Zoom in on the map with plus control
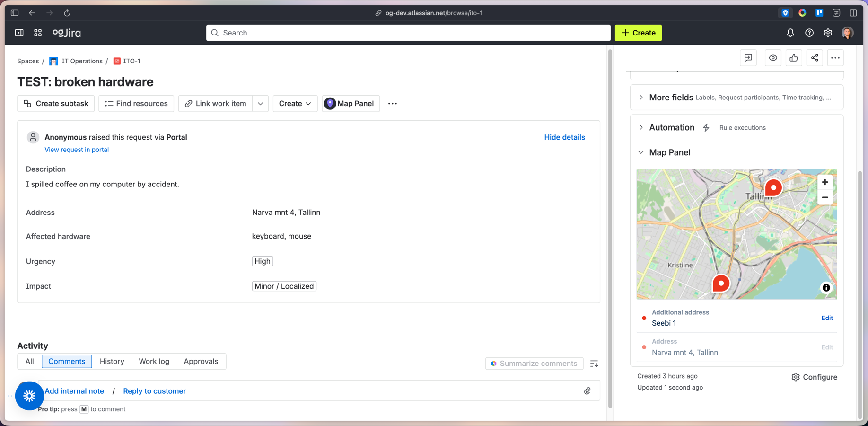The width and height of the screenshot is (868, 426). 824,182
